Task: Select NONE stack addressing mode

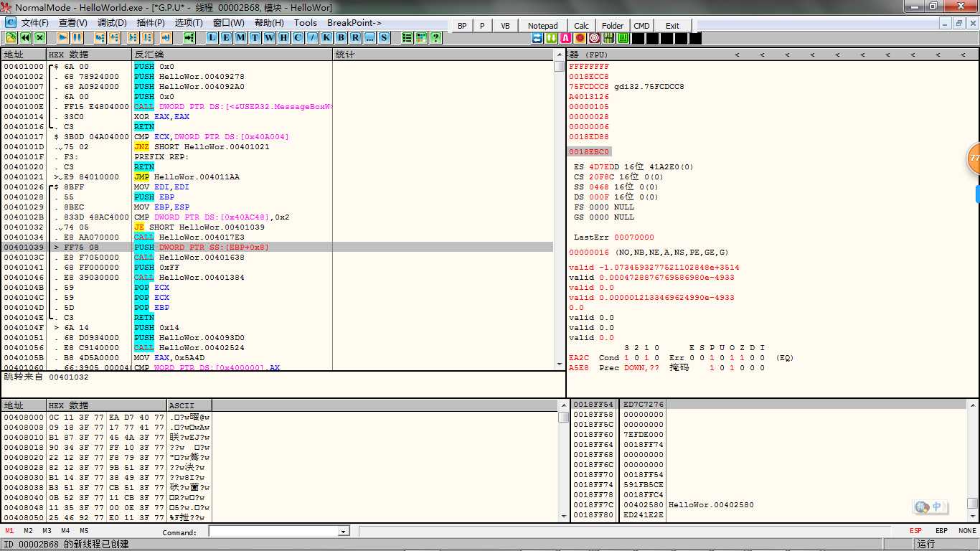Action: pos(967,531)
